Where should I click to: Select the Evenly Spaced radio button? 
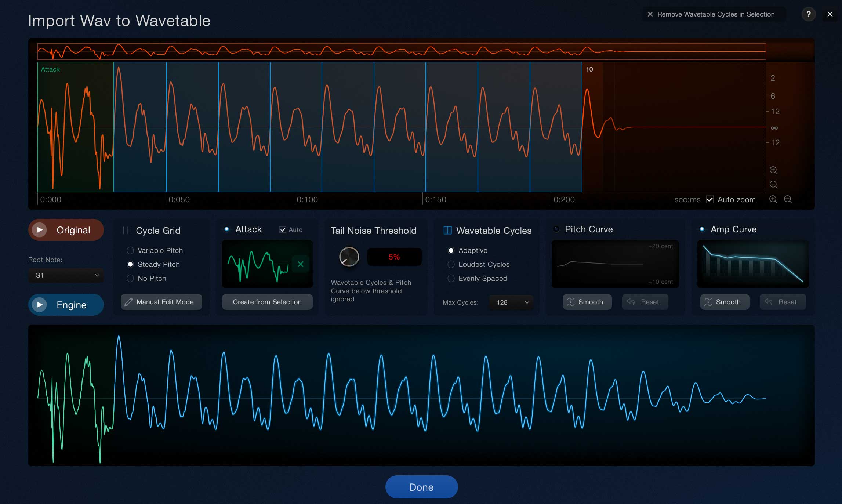coord(451,279)
